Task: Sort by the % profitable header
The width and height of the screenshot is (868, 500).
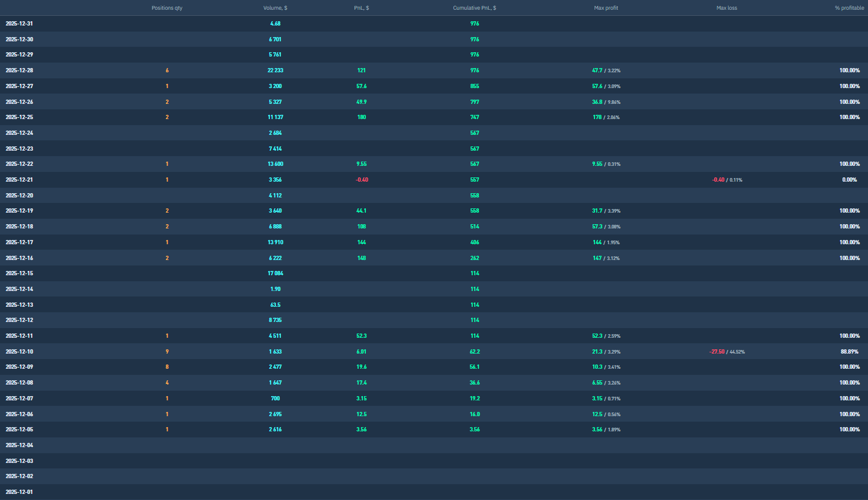Action: coord(849,8)
